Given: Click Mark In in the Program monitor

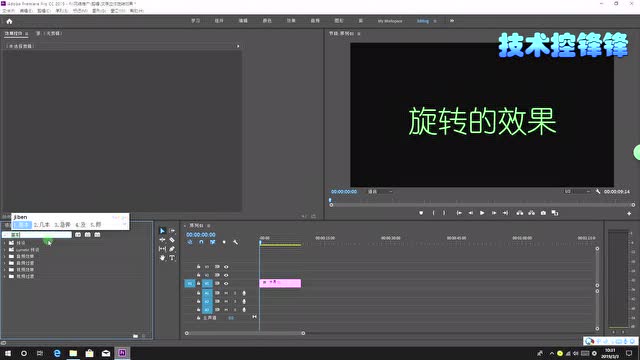Looking at the screenshot, I should coord(433,213).
